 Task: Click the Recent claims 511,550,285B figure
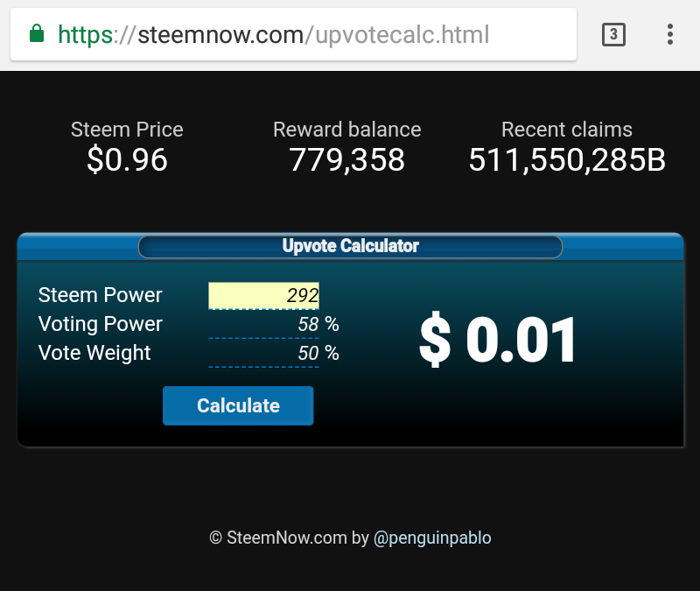coord(567,160)
